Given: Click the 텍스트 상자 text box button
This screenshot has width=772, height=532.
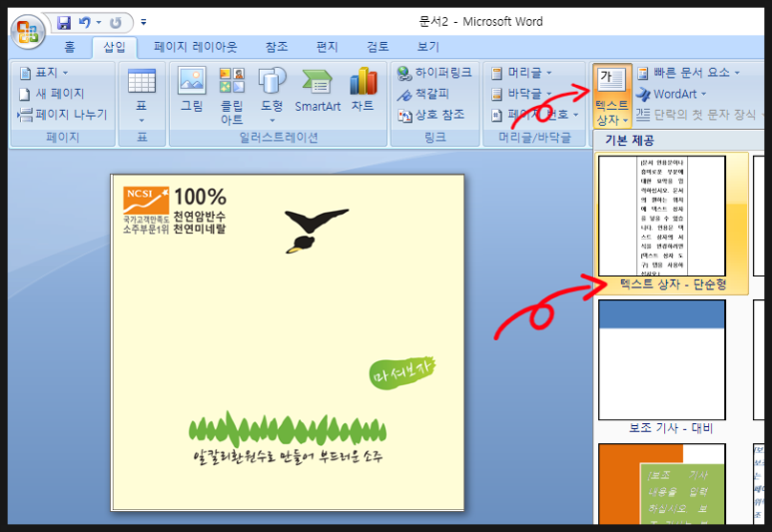Looking at the screenshot, I should click(x=612, y=96).
